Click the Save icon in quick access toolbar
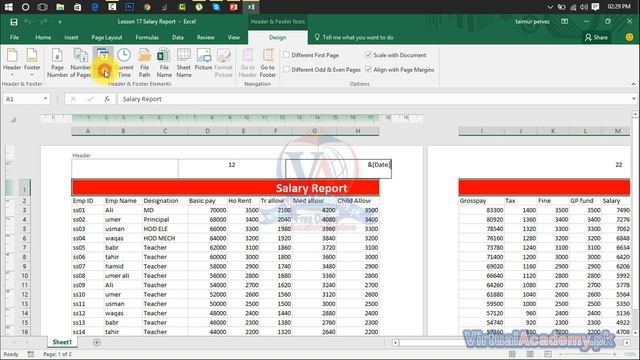Screen dimensions: 640x360 13,22
